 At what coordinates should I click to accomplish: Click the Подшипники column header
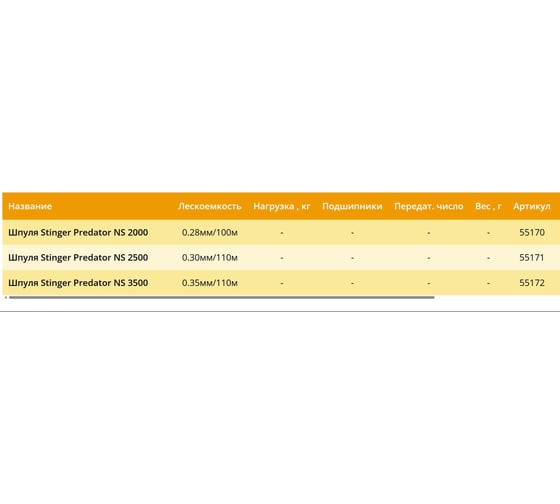click(352, 206)
